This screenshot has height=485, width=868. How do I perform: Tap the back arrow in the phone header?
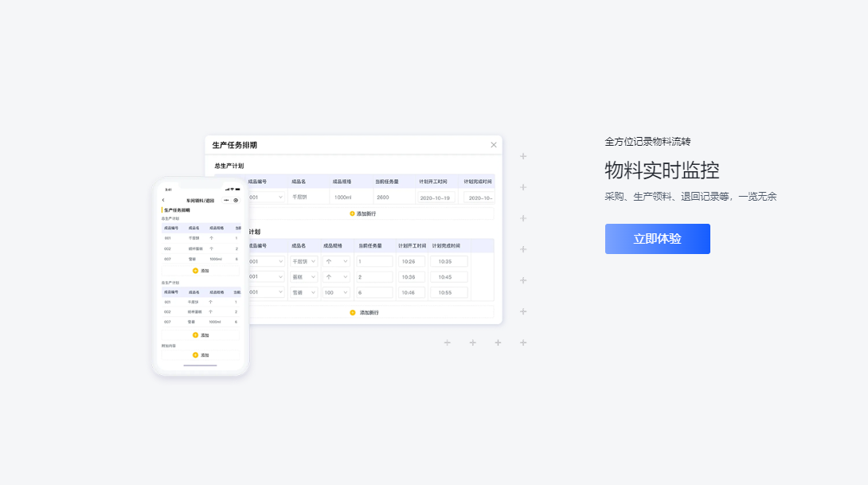pos(163,201)
